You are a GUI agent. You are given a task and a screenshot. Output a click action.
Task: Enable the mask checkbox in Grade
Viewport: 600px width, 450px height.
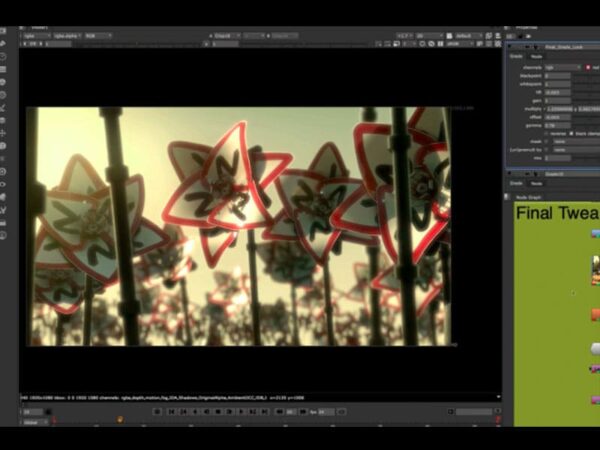tap(547, 142)
